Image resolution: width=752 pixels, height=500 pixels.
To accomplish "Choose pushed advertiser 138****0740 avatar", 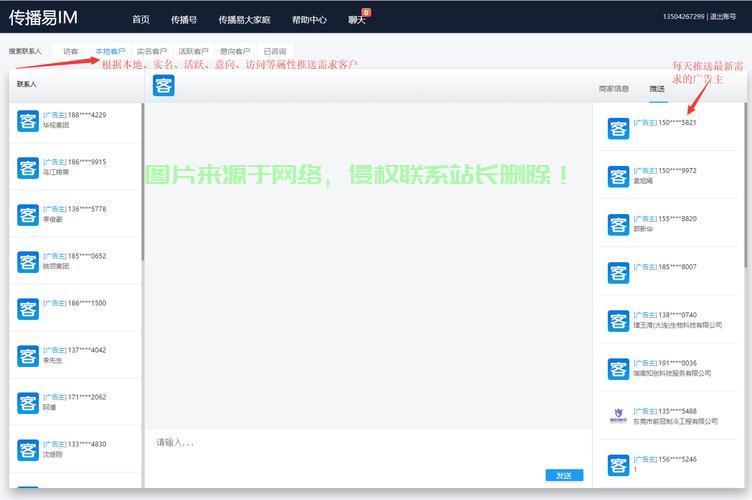I will pos(618,321).
